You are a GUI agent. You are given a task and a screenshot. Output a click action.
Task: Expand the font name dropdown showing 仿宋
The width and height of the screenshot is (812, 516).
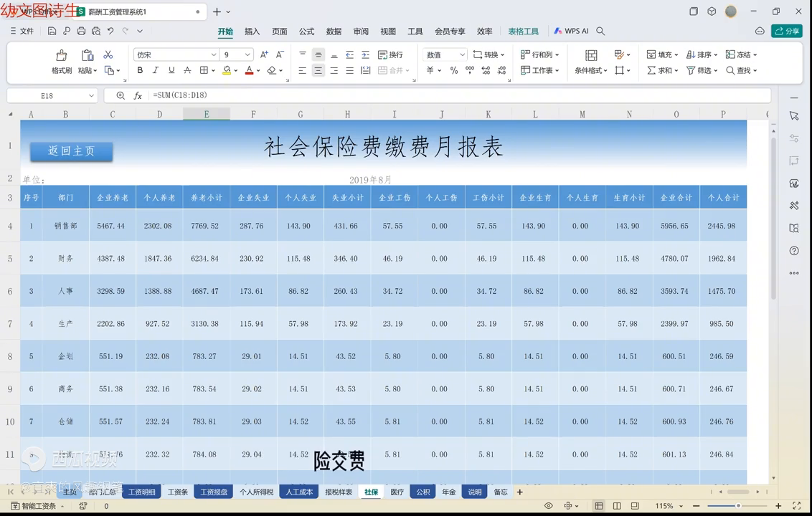pyautogui.click(x=213, y=54)
